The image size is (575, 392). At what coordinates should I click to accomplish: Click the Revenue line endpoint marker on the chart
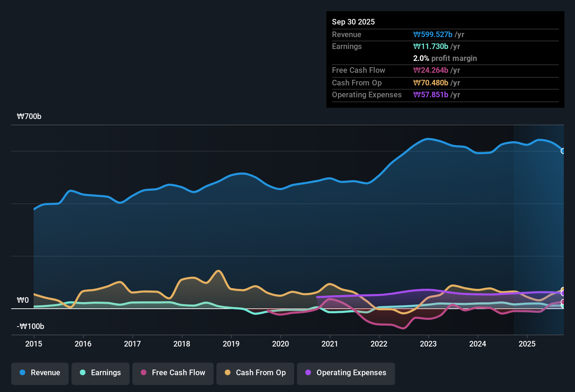tap(563, 151)
